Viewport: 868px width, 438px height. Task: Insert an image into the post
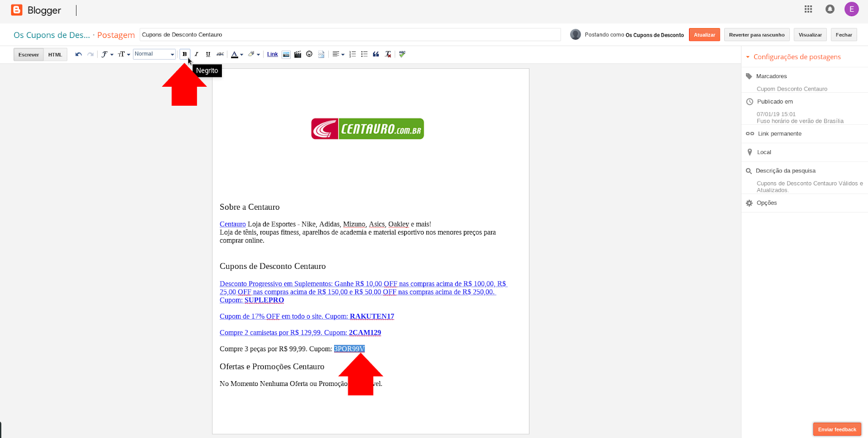[x=286, y=54]
